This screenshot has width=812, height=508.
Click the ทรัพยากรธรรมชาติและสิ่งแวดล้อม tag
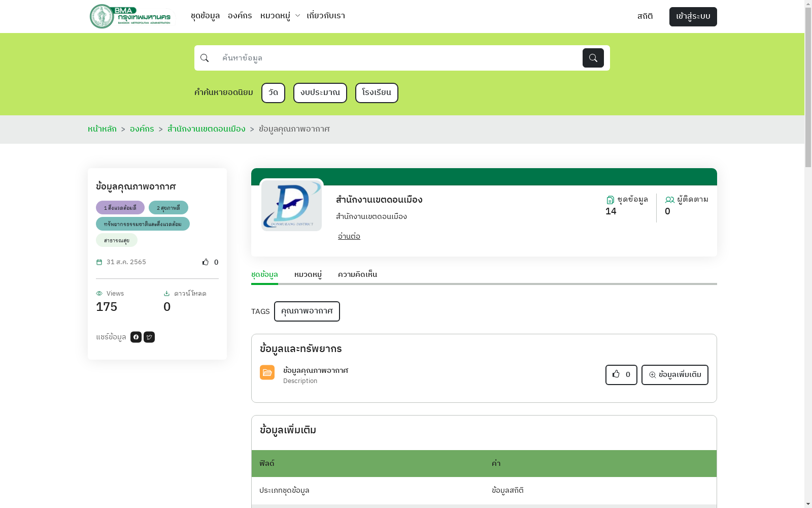[x=143, y=224]
